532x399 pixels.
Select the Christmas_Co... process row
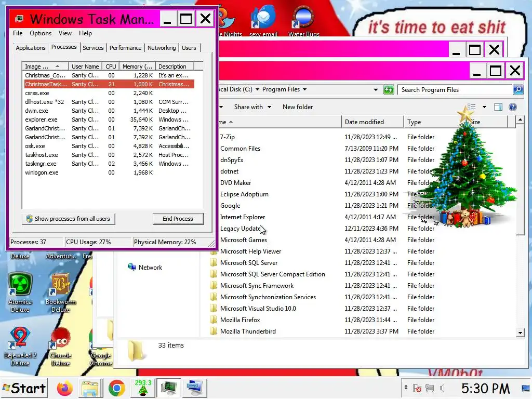coord(109,76)
